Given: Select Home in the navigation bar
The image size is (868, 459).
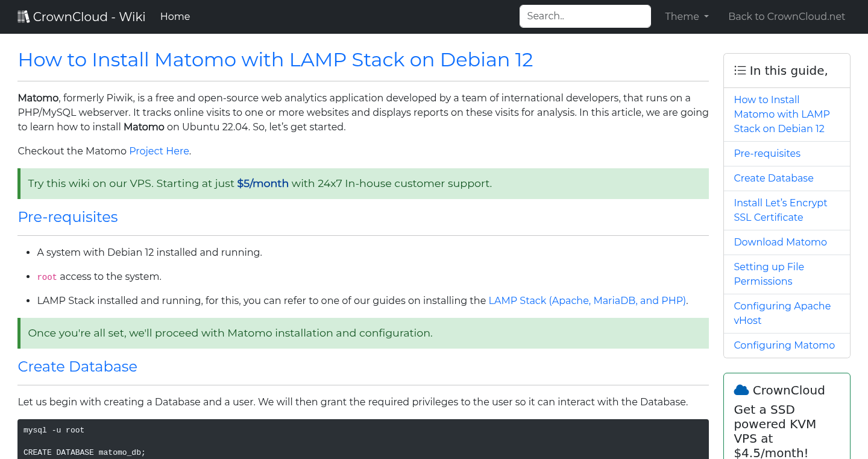Looking at the screenshot, I should 175,16.
